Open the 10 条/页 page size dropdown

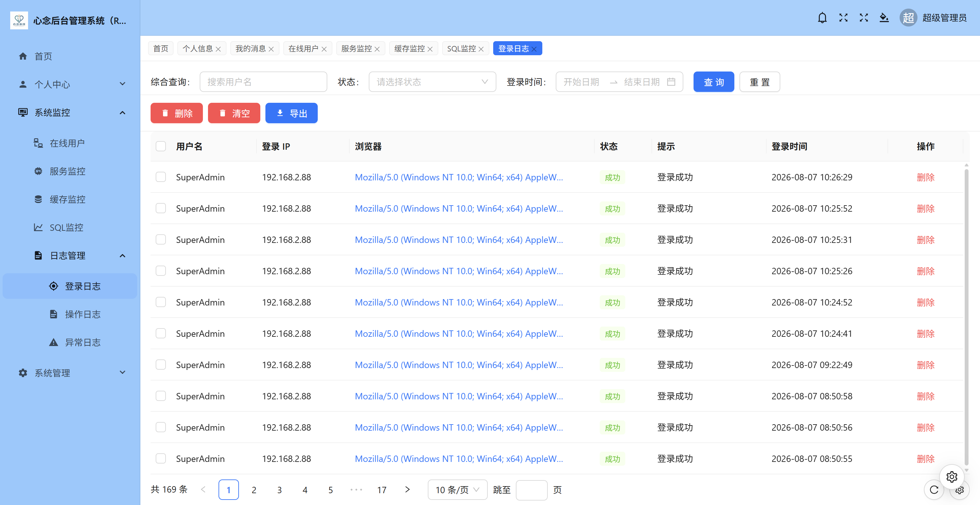pyautogui.click(x=457, y=490)
